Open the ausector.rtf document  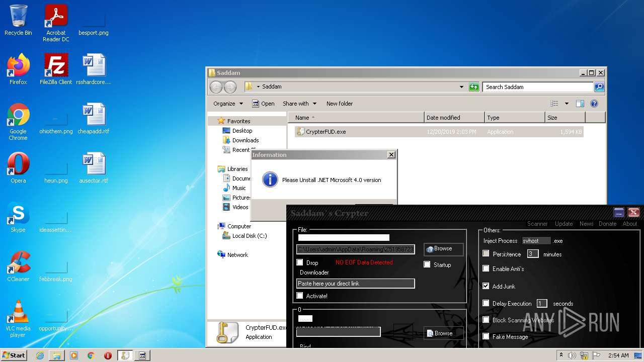point(94,168)
